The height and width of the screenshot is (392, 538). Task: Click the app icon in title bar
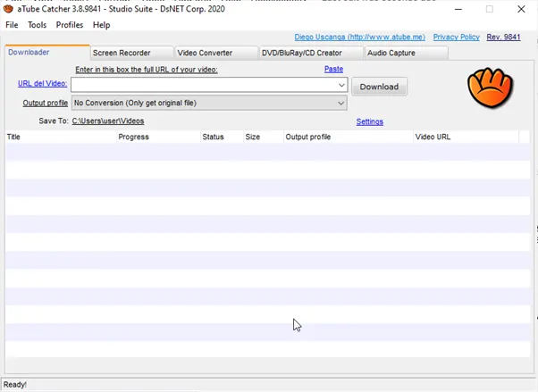[8, 9]
